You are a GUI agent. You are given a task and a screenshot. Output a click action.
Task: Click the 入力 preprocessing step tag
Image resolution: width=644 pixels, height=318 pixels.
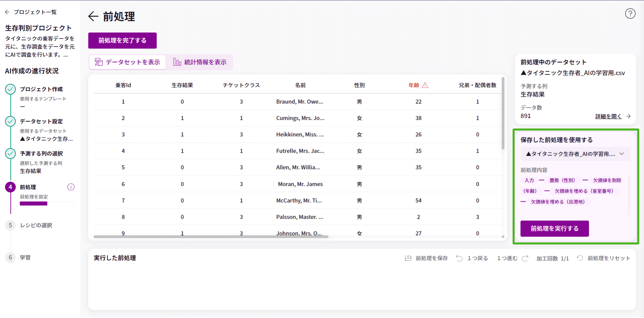529,180
